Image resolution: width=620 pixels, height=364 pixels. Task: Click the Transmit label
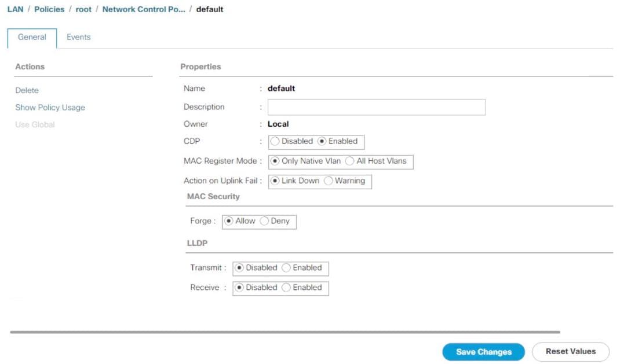tap(206, 268)
